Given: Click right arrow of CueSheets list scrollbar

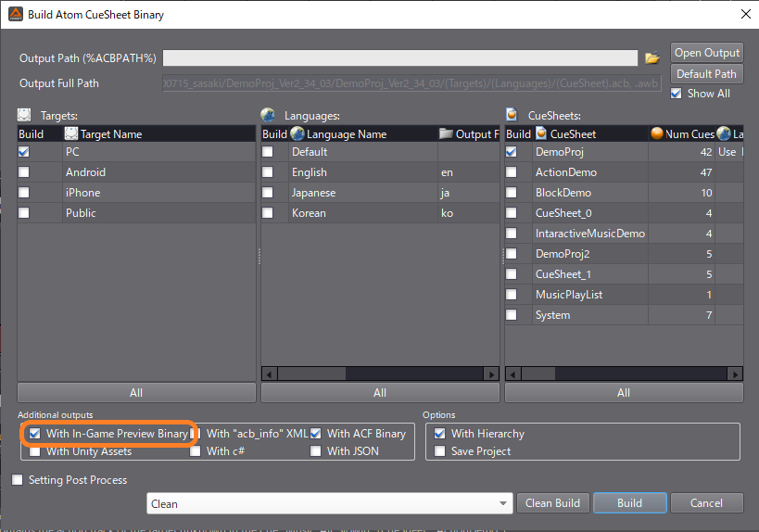Looking at the screenshot, I should coord(735,374).
